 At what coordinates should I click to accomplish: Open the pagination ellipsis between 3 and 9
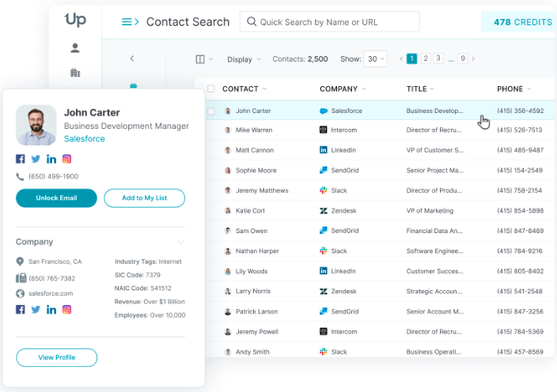coord(451,59)
